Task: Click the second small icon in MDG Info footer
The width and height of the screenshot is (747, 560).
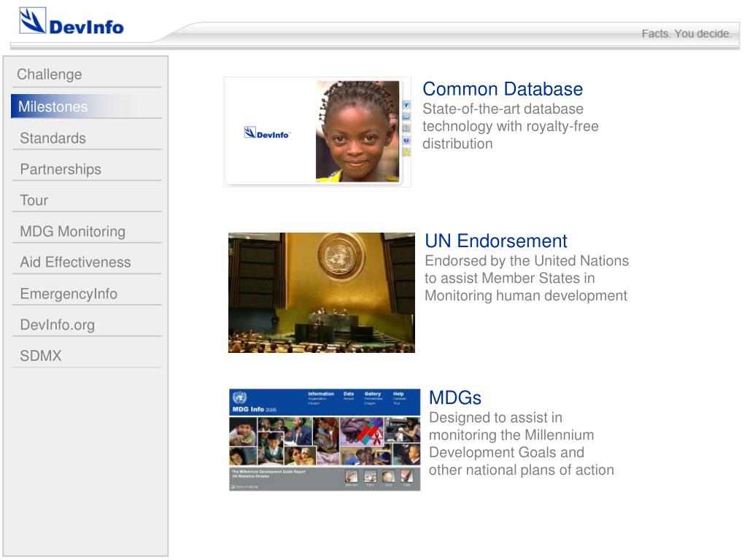Action: (370, 475)
